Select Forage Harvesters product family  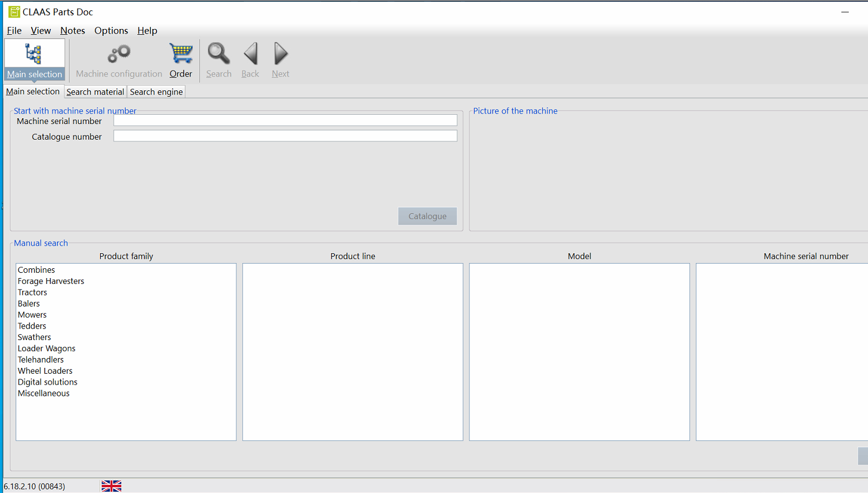point(126,281)
